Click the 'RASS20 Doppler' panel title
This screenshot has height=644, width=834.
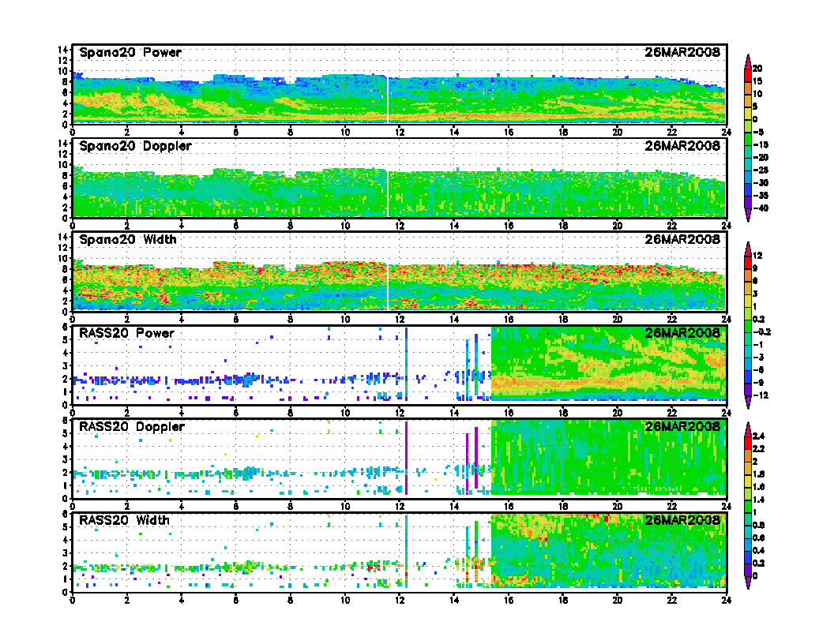tap(131, 427)
